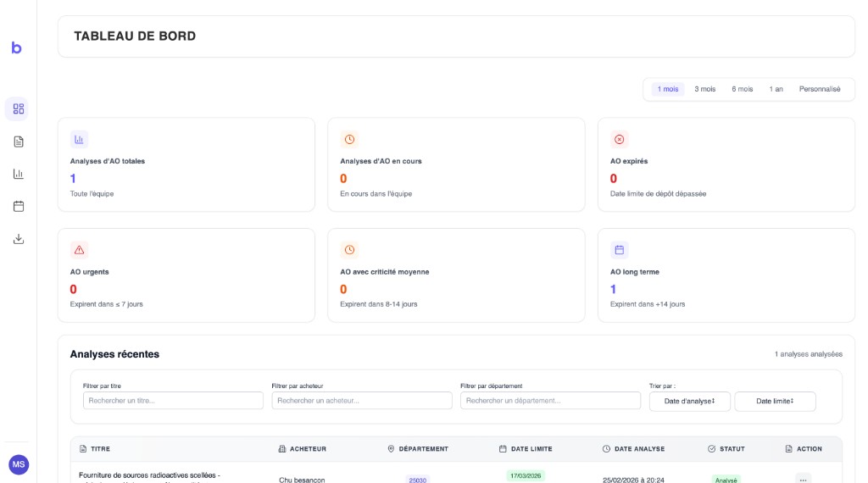
Task: Switch to the '3 mois' period
Action: click(x=704, y=89)
